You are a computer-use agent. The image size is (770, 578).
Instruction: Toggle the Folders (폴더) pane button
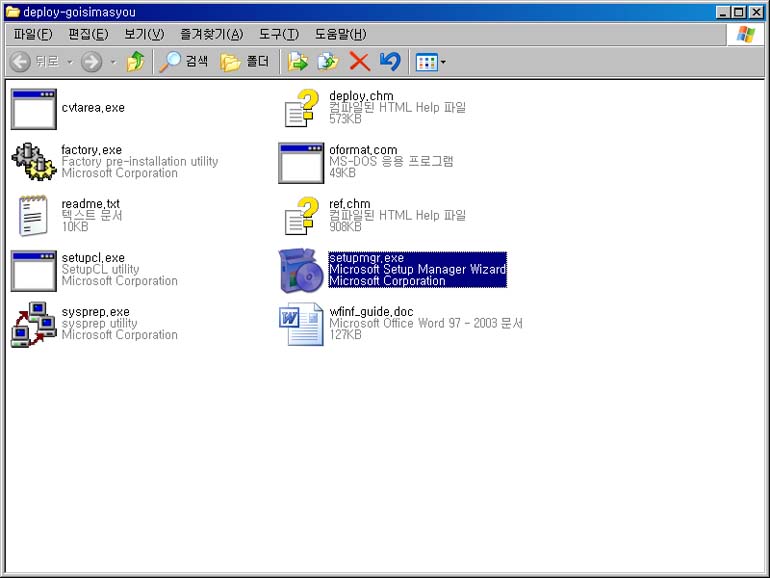click(x=245, y=62)
